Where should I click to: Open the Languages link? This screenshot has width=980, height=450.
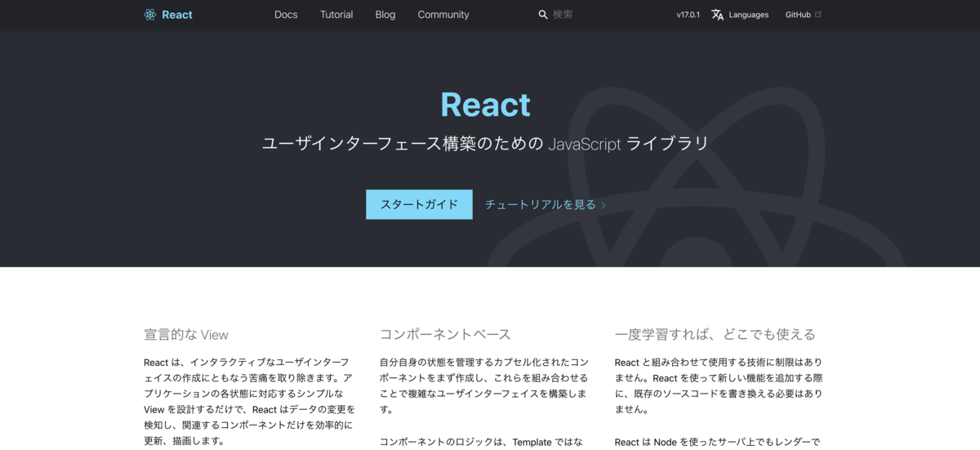[x=749, y=15]
